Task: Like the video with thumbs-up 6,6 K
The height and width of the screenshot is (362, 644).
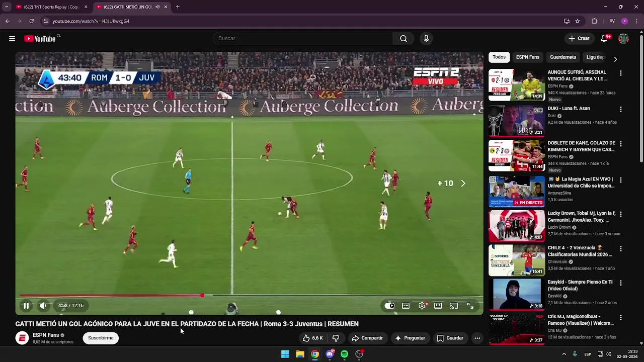Action: tap(312, 338)
